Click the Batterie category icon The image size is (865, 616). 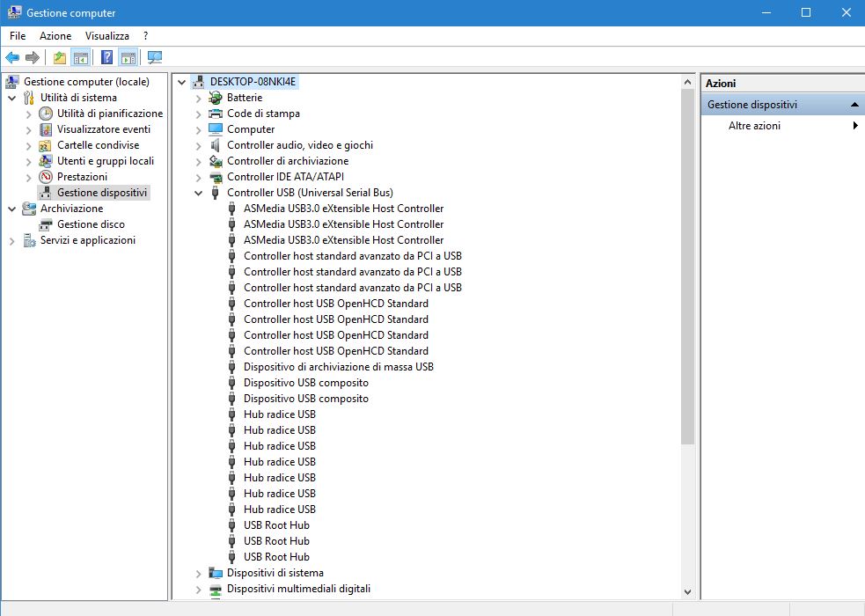click(x=215, y=98)
